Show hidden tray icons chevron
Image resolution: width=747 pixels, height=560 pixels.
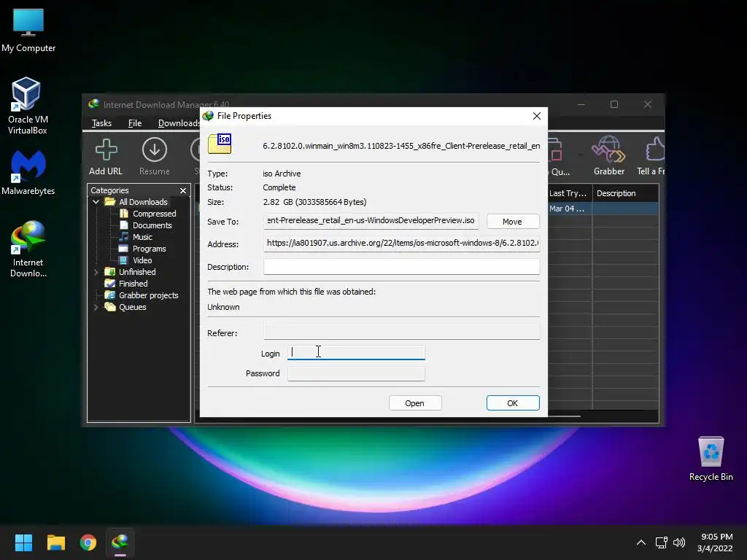(x=641, y=542)
